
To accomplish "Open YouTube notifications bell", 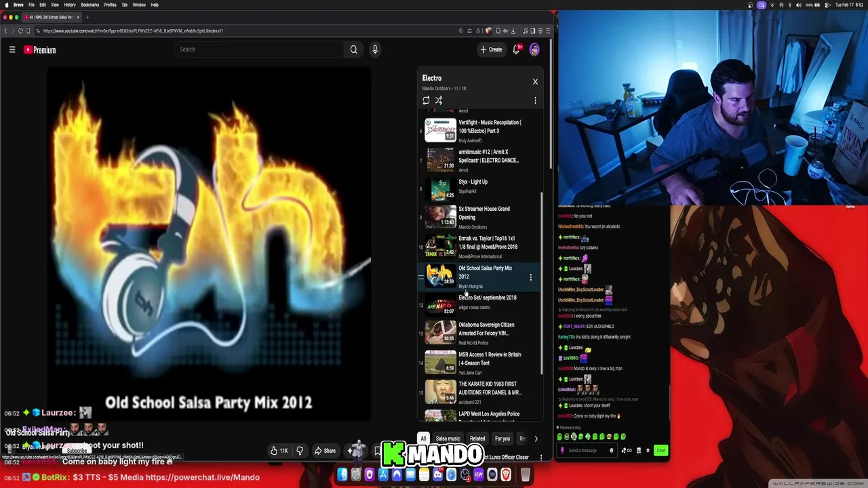I will tap(517, 49).
